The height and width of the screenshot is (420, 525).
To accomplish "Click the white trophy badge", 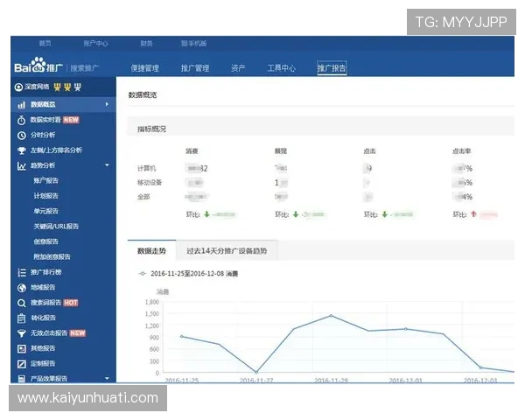I will coord(78,87).
